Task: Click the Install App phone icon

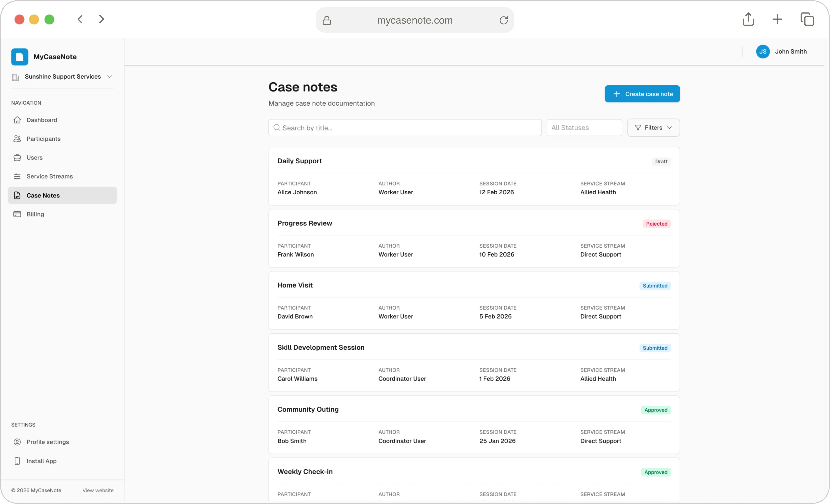Action: coord(18,460)
